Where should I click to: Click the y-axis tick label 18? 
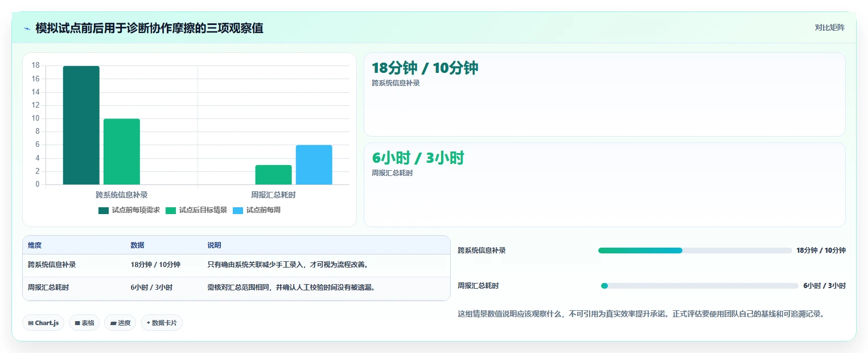(x=36, y=65)
